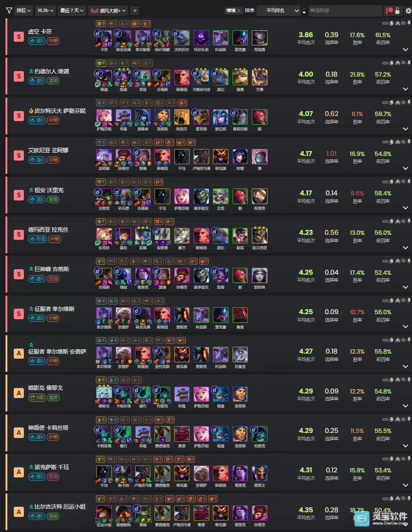
Task: Pin the 皮尔特沃夫 萨勒芬妮 comp
Action: [x=409, y=102]
